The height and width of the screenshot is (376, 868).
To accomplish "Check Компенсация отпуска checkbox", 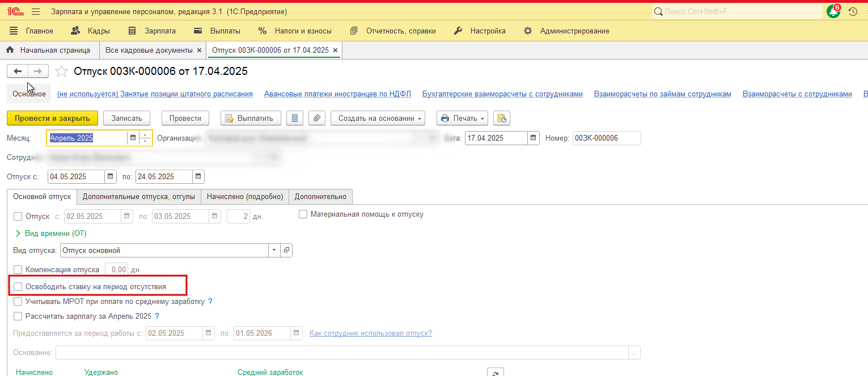I will pos(18,269).
